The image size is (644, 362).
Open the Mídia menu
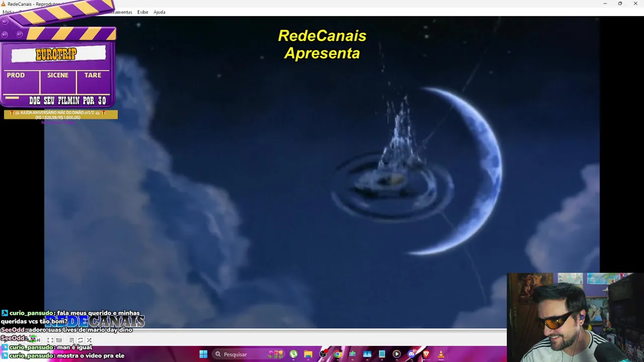tap(8, 12)
